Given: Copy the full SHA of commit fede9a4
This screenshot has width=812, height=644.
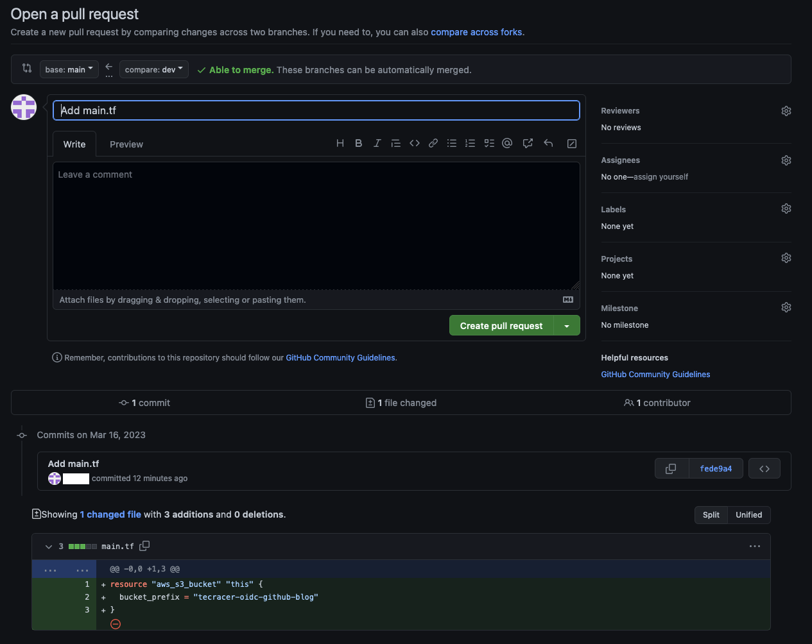Looking at the screenshot, I should coord(671,468).
